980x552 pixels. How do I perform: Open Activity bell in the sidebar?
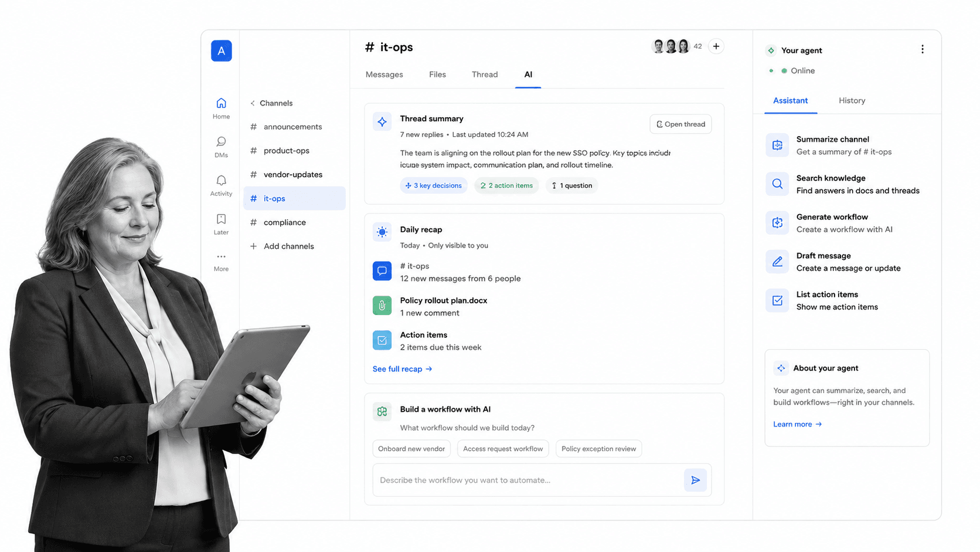pos(221,186)
